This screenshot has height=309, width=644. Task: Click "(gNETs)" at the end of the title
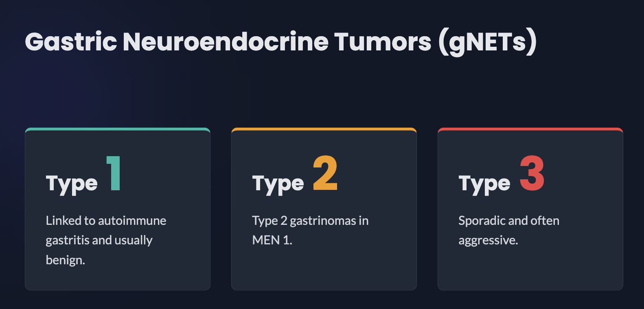point(488,42)
